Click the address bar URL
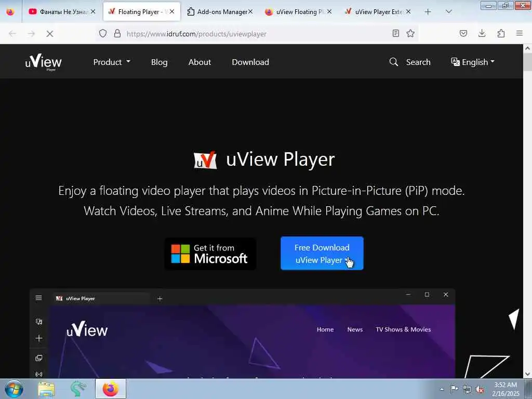Image resolution: width=532 pixels, height=399 pixels. pos(197,34)
